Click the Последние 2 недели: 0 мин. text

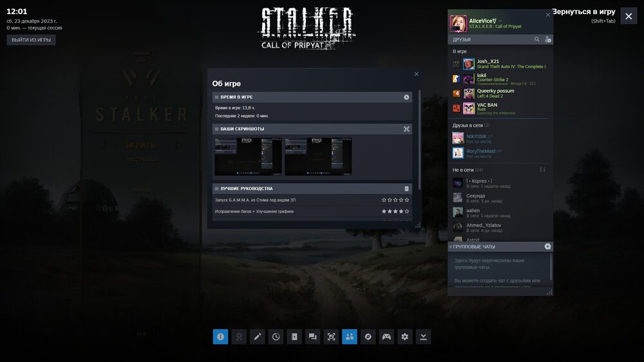242,116
